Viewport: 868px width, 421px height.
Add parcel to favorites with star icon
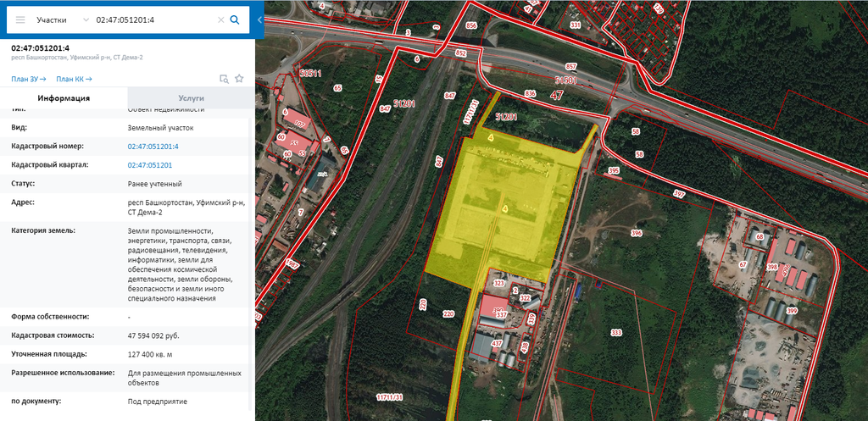240,79
